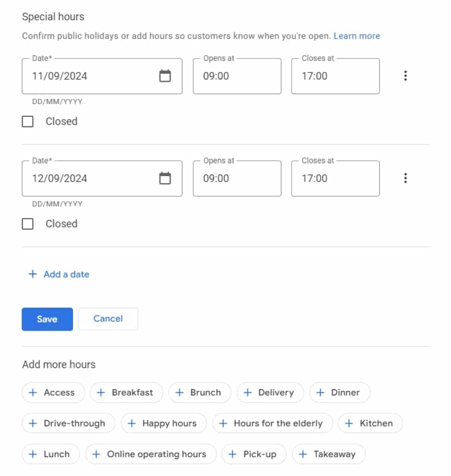Add Pick-up hours chip
The image size is (451, 476).
pos(254,454)
